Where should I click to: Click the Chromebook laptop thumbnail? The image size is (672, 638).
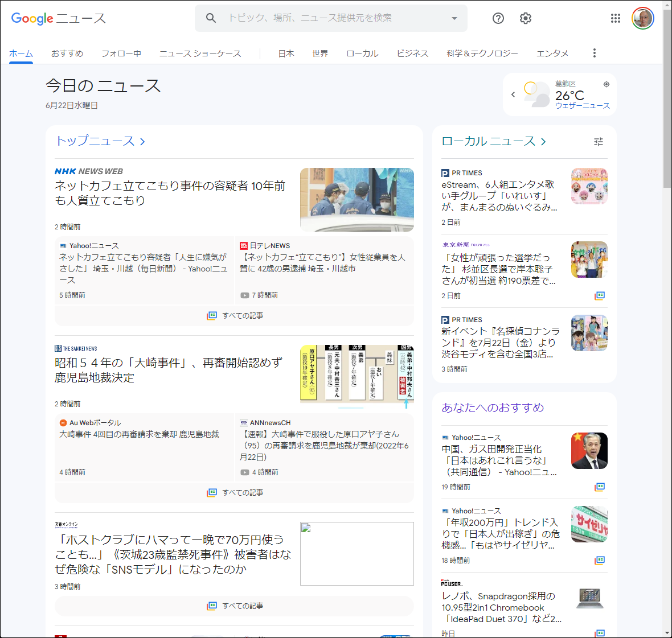click(x=589, y=598)
